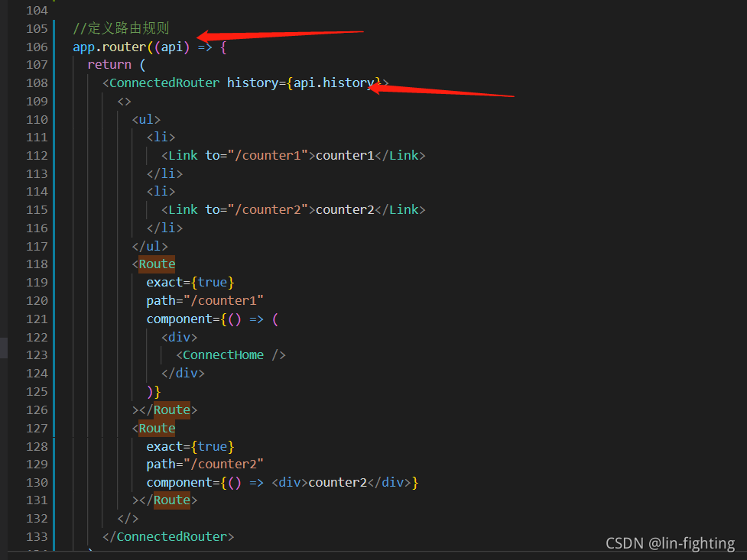Click the opening div tag on line 122
747x560 pixels.
179,337
